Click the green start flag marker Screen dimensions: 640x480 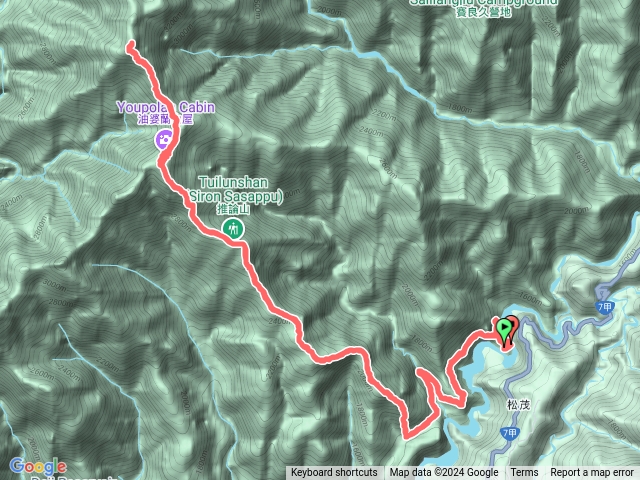click(504, 329)
